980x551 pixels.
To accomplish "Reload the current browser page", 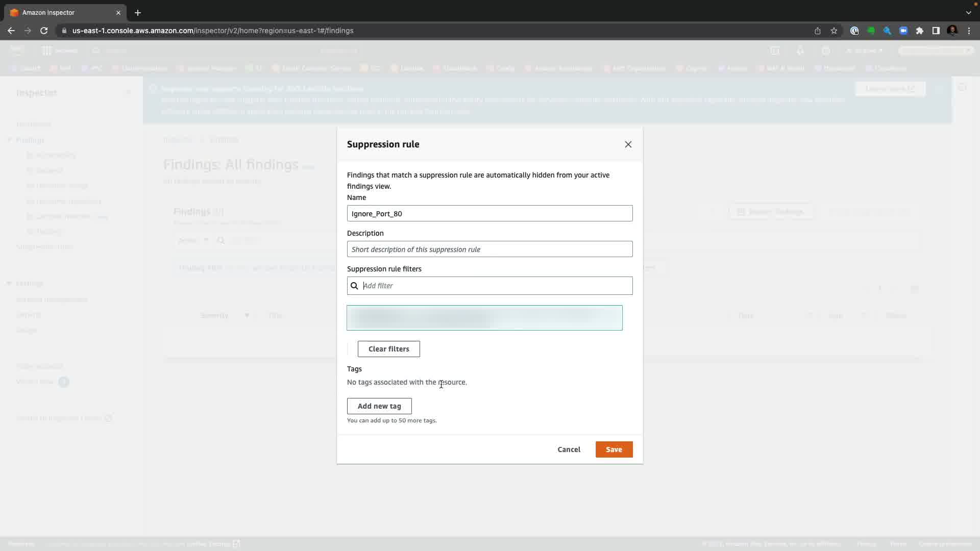I will 44,31.
